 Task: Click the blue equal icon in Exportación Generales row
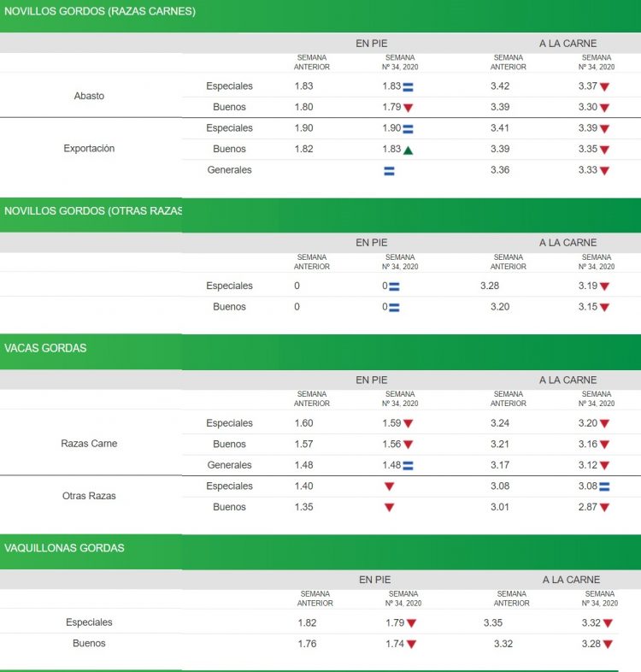click(x=389, y=171)
